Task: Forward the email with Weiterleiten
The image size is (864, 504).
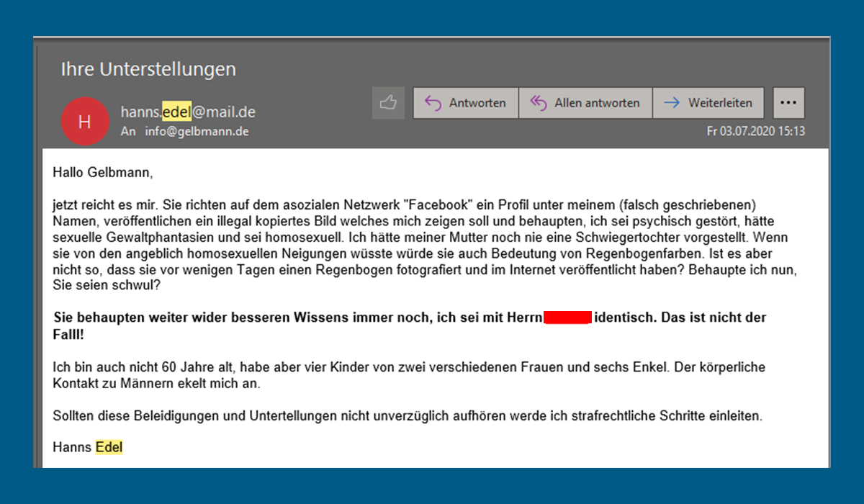Action: (708, 103)
